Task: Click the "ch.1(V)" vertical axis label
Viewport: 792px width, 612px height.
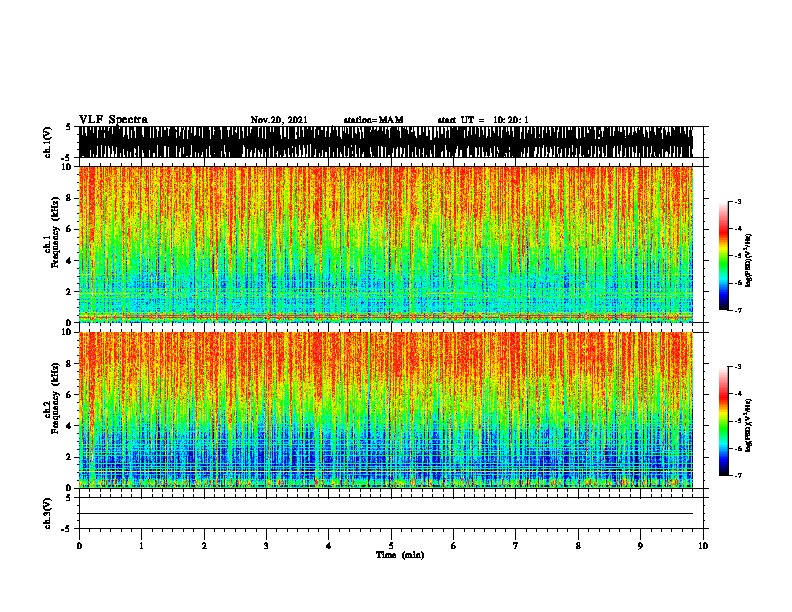Action: [x=47, y=142]
